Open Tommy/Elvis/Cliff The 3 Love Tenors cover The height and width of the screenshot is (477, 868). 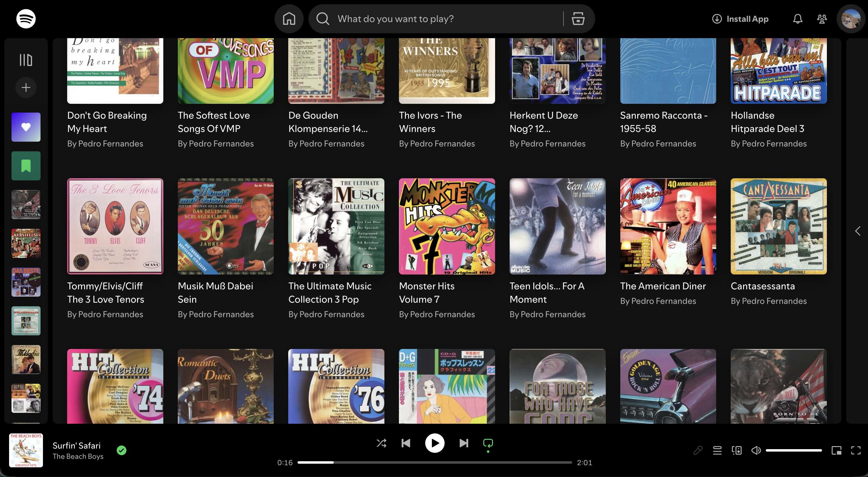click(x=115, y=226)
